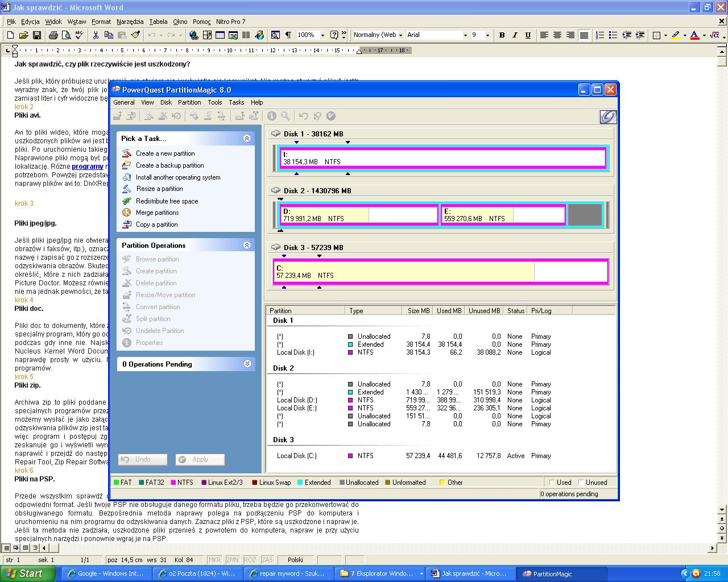This screenshot has height=582, width=728.
Task: Collapse the Partition Operations panel
Action: pos(247,245)
